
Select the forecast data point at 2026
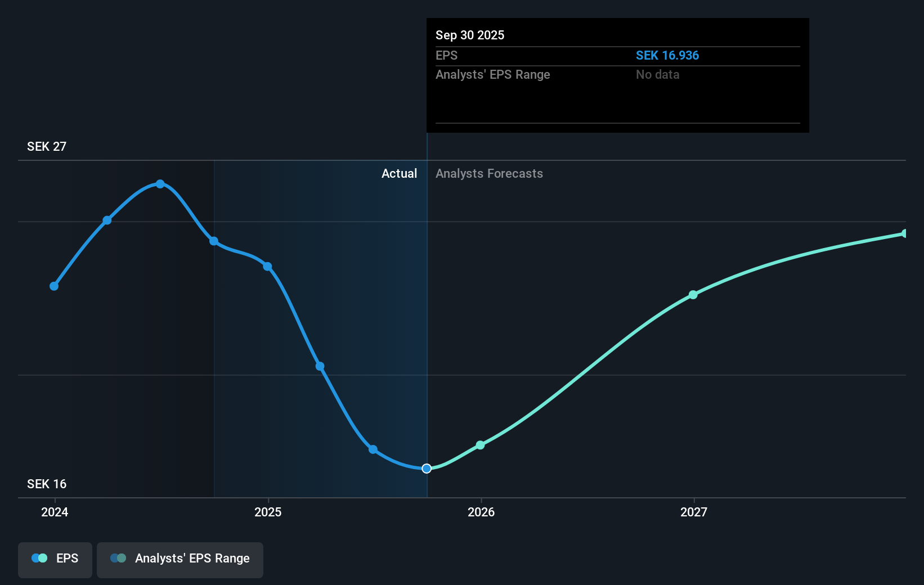pyautogui.click(x=481, y=445)
